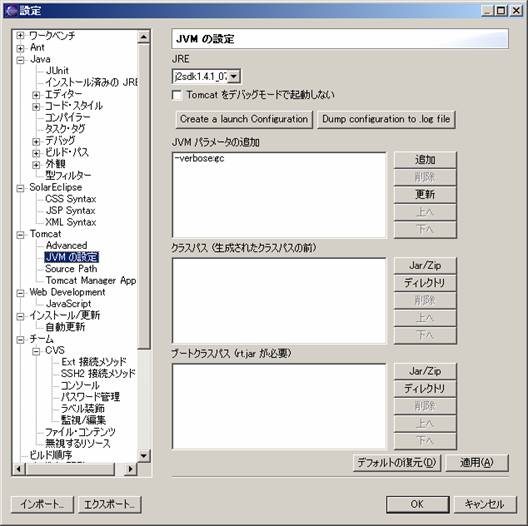Open CSS Syntax preferences

[71, 199]
